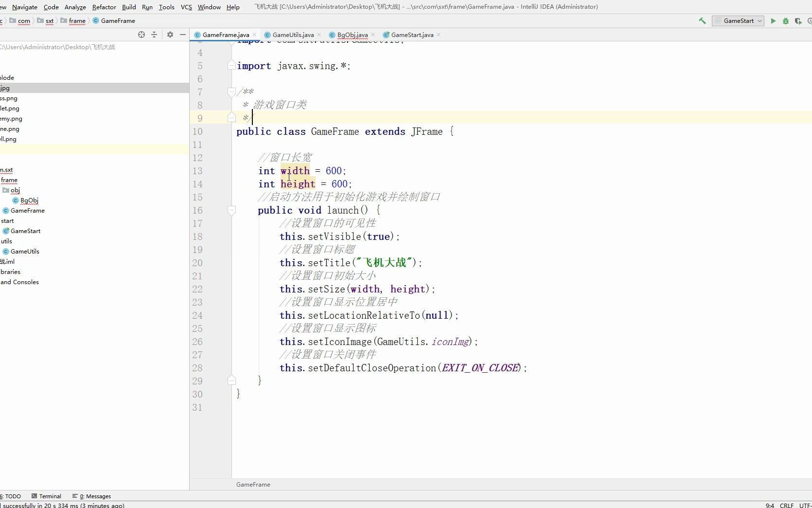Run with coverage using the shield icon
The height and width of the screenshot is (508, 812).
point(798,21)
